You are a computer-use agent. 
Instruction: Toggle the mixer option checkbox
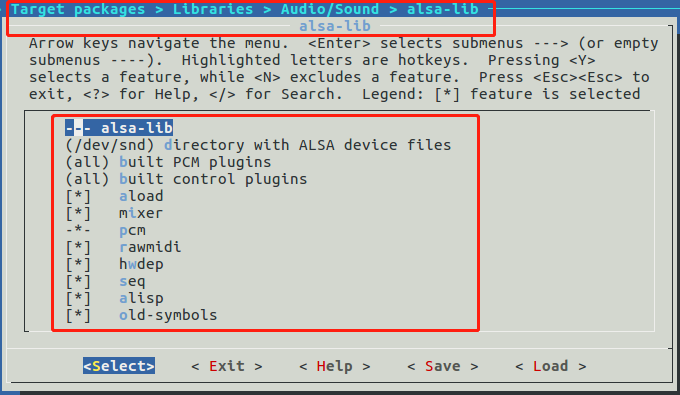(78, 213)
